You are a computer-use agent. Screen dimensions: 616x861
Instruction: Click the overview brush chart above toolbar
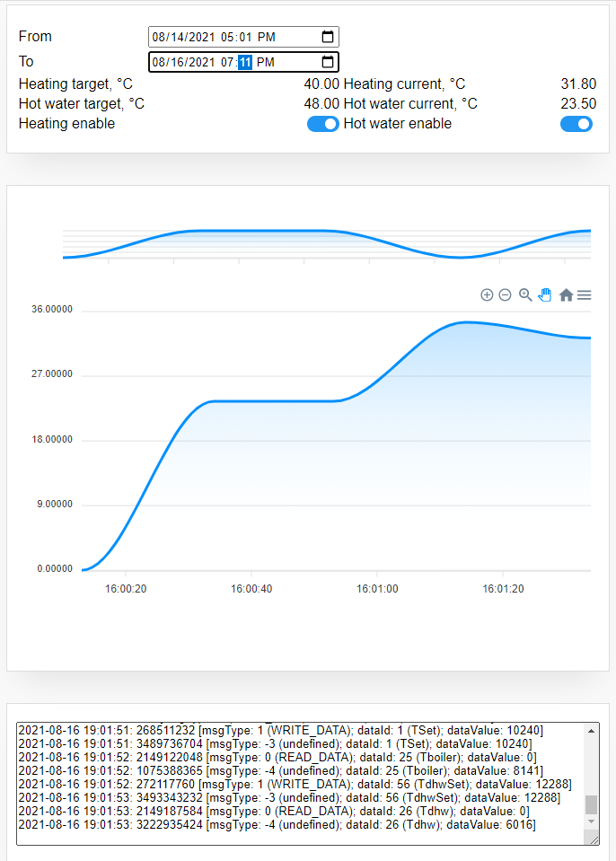coord(327,244)
